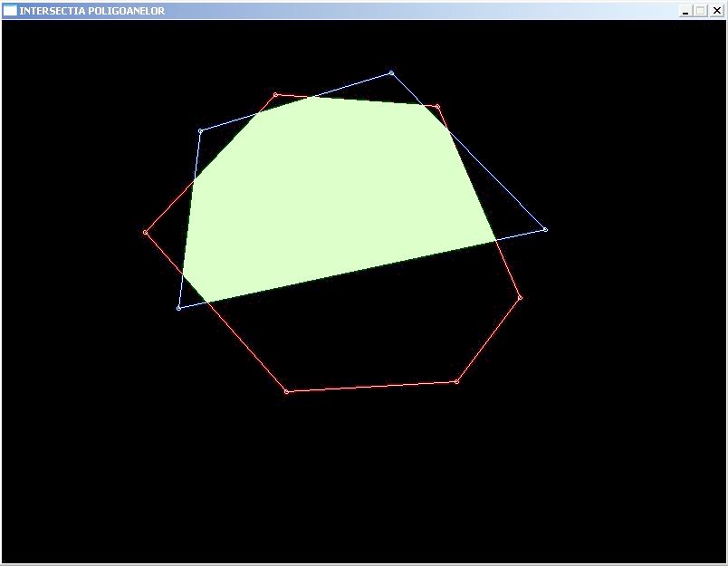Click the INTERSECTIA POLIGOANELOR title text
This screenshot has width=728, height=566.
92,11
